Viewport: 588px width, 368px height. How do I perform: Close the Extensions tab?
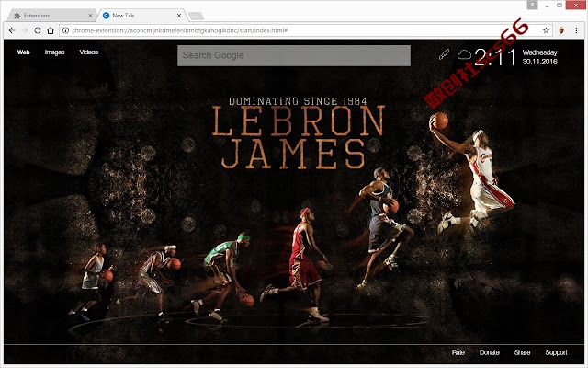click(x=90, y=16)
